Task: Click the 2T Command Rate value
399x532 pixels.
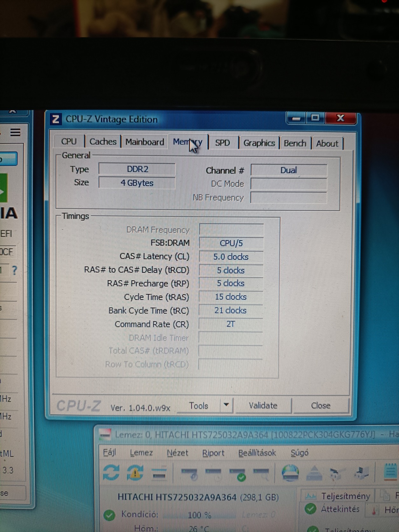Action: [x=231, y=324]
